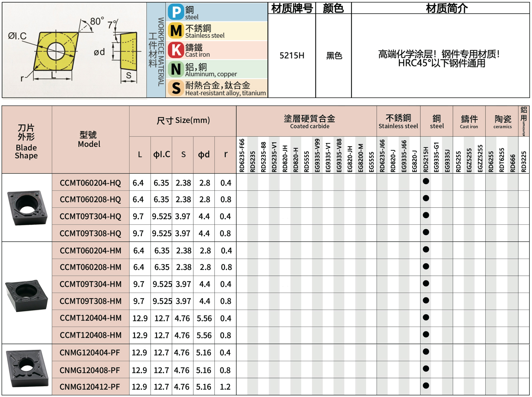Click the blue P steel icon
The width and height of the screenshot is (532, 397).
click(176, 12)
